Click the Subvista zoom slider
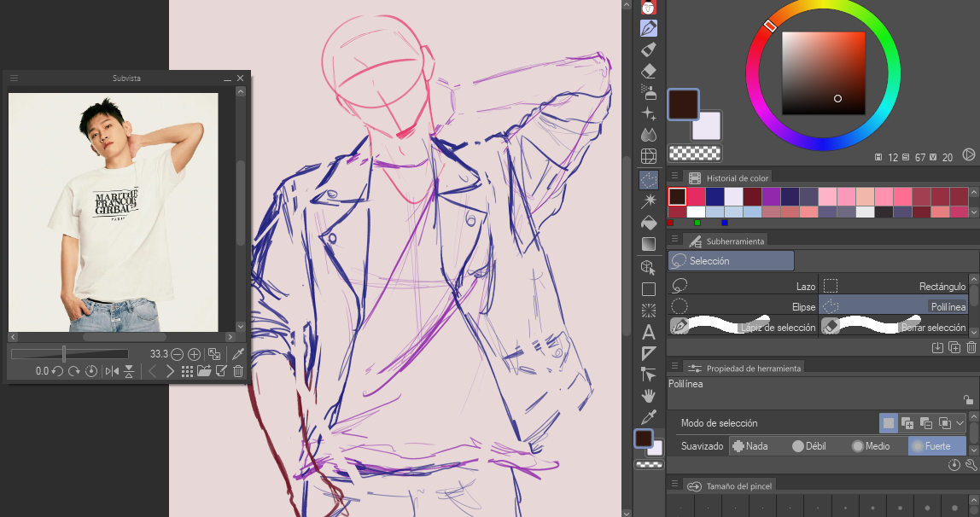The image size is (980, 517). 69,354
